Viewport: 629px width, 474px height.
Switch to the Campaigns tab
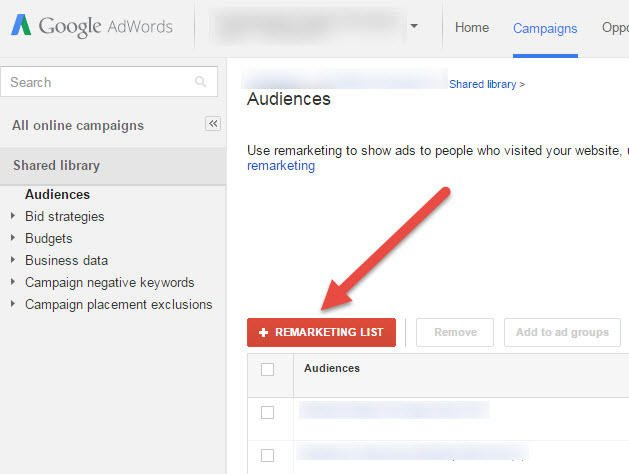(x=545, y=28)
